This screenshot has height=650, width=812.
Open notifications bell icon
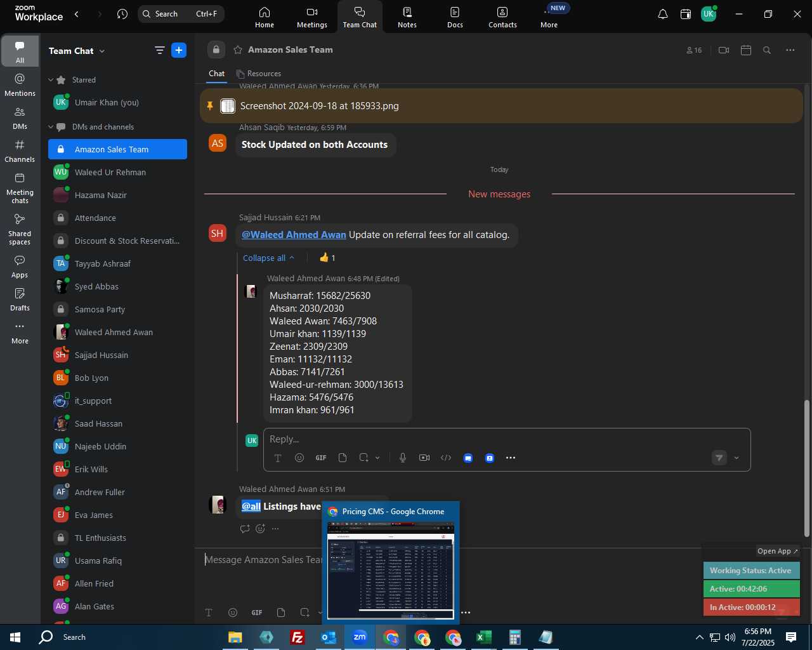pos(663,14)
